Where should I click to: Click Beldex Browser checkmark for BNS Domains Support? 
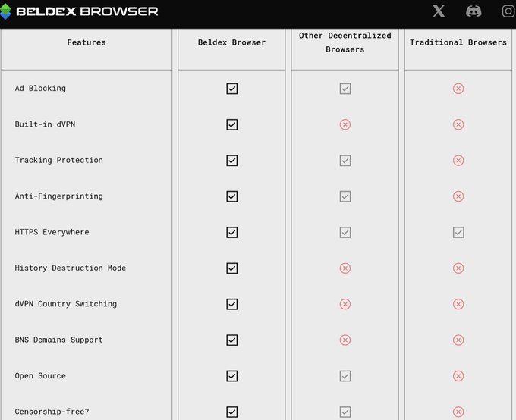tap(232, 340)
